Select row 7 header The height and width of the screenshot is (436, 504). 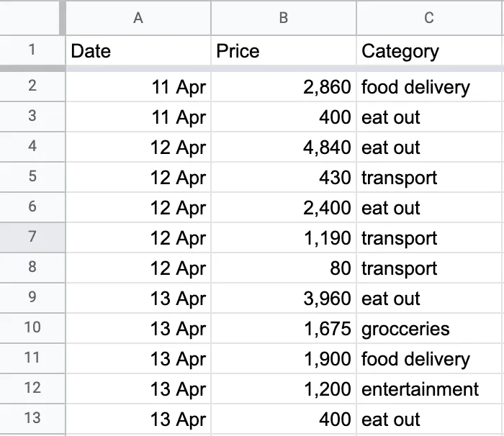(x=32, y=237)
